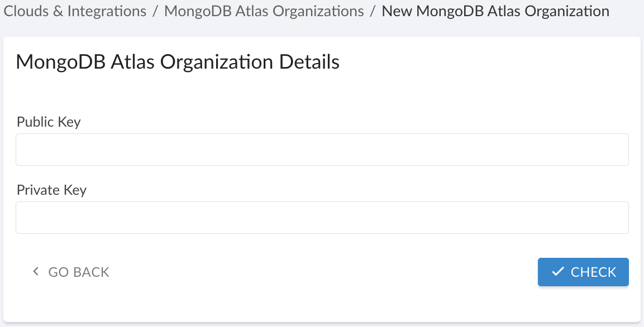This screenshot has width=644, height=327.
Task: Click the empty Private Key entry box
Action: pyautogui.click(x=322, y=217)
